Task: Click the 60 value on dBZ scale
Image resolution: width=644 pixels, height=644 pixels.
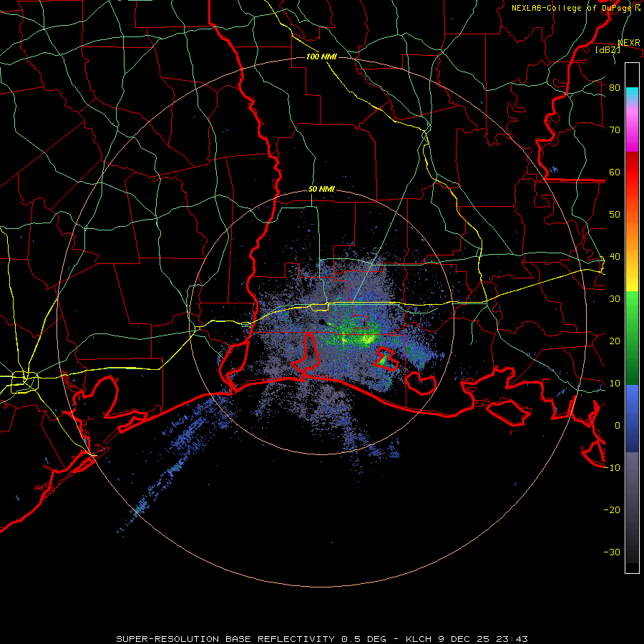Action: [615, 172]
